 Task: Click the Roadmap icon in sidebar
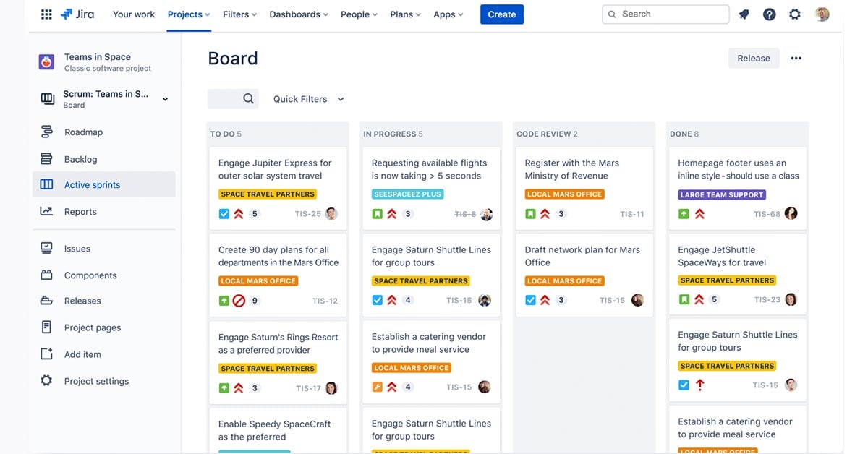[47, 132]
